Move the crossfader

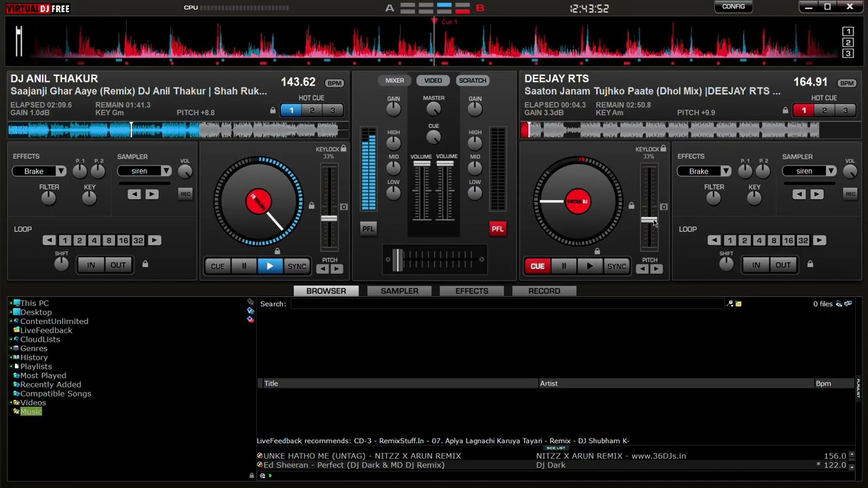(397, 259)
